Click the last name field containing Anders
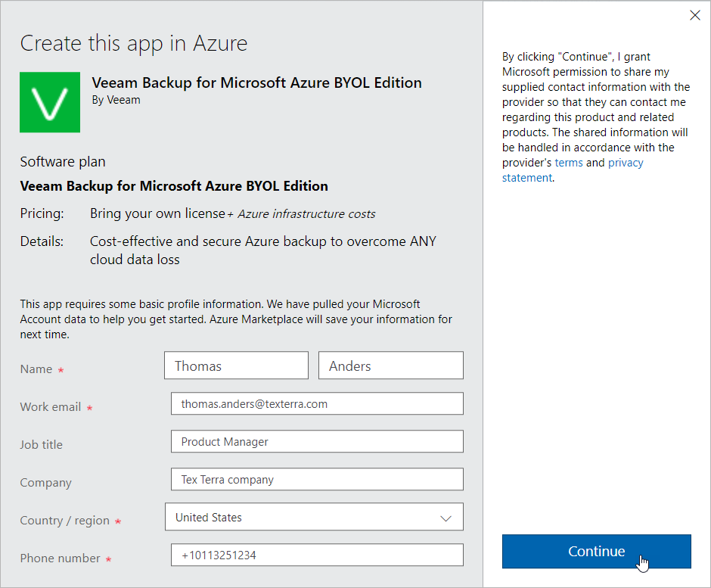Viewport: 711px width, 588px height. click(x=390, y=366)
